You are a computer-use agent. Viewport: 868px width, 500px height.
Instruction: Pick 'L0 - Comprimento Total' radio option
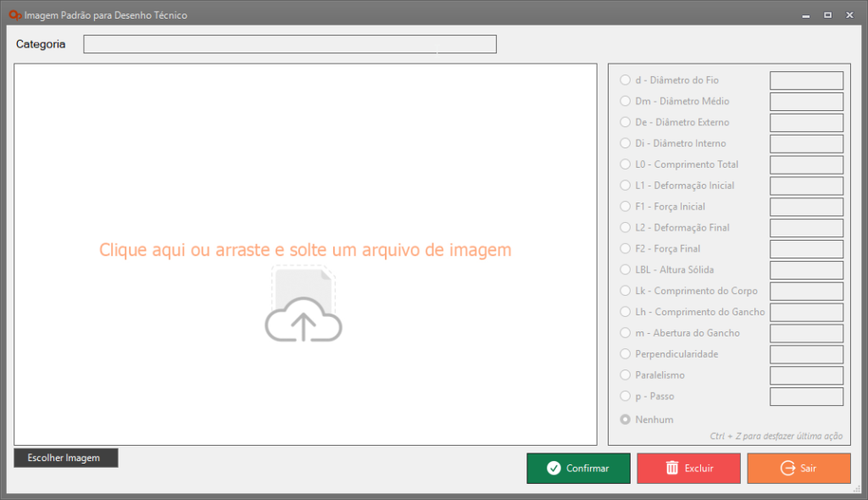pyautogui.click(x=626, y=164)
